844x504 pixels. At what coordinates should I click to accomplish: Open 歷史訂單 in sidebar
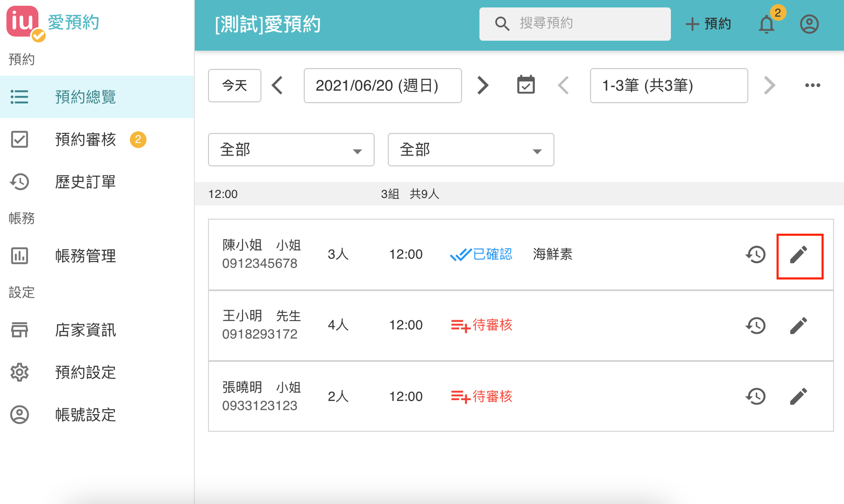(97, 182)
